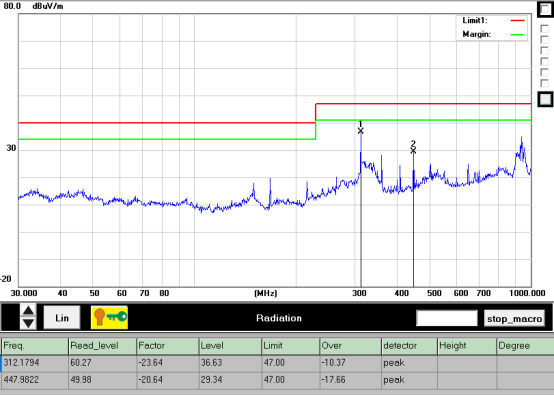554x396 pixels.
Task: Click the Margin: legend label
Action: coord(477,34)
